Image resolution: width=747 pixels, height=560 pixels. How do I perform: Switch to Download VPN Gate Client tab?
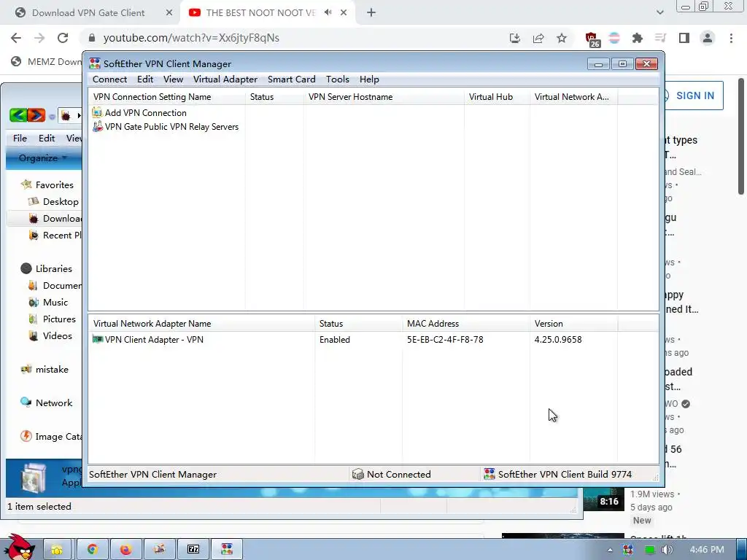click(88, 13)
